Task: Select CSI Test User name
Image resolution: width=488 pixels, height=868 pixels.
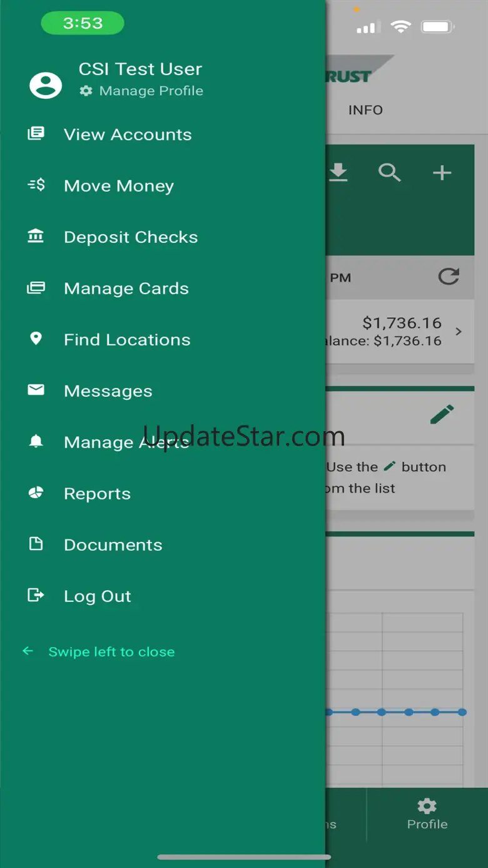Action: point(140,69)
